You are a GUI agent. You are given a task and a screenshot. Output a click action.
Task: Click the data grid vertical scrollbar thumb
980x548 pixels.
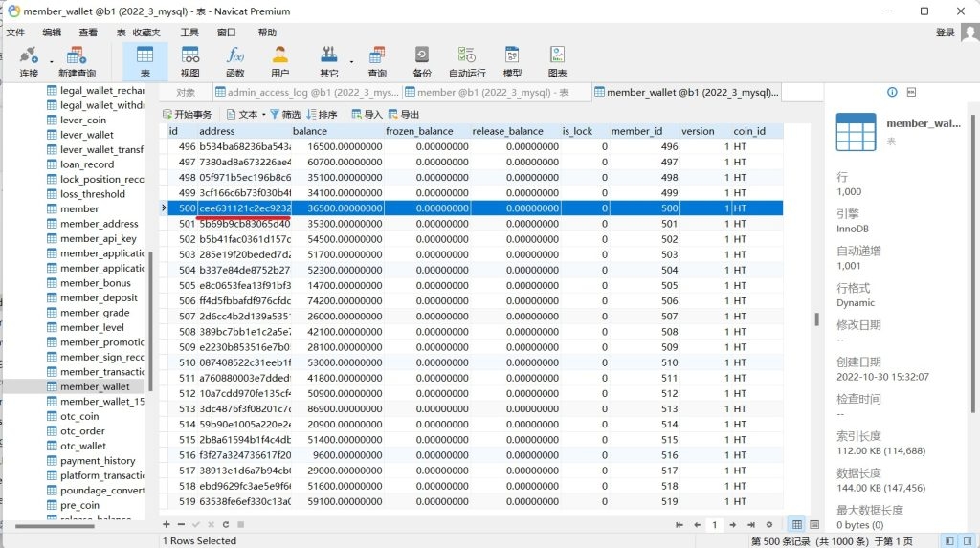[x=816, y=319]
